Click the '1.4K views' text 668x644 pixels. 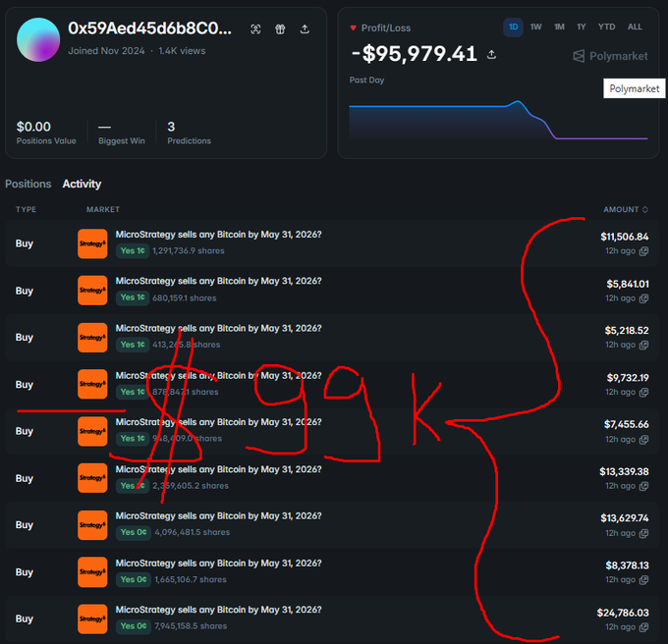pos(182,51)
